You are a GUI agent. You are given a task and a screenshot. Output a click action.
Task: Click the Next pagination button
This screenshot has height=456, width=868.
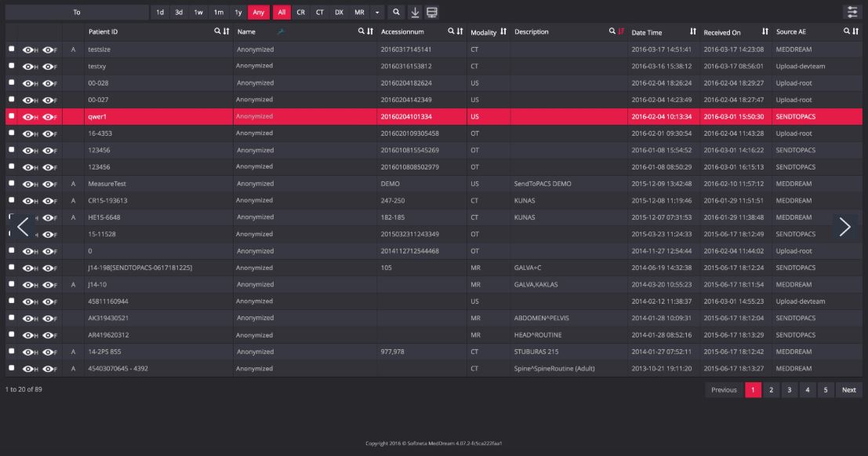(848, 390)
